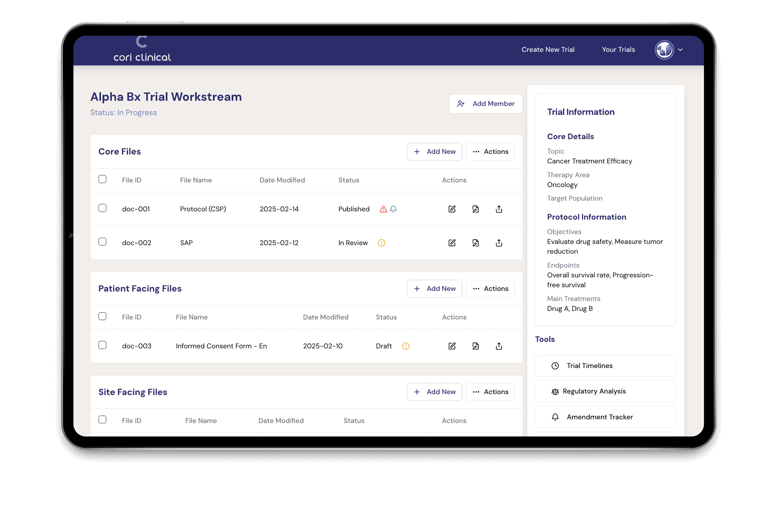Viewport: 777px width, 532px height.
Task: Click the In Review status text
Action: coord(353,243)
